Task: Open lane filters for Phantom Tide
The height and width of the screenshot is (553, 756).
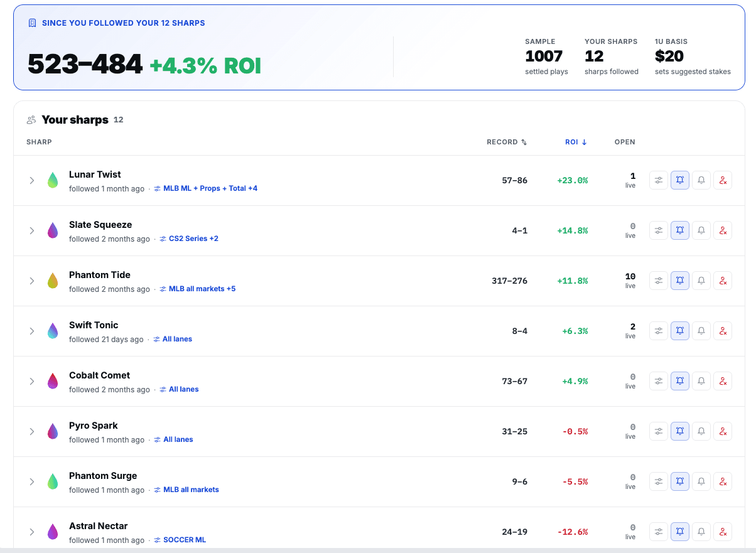Action: 659,281
